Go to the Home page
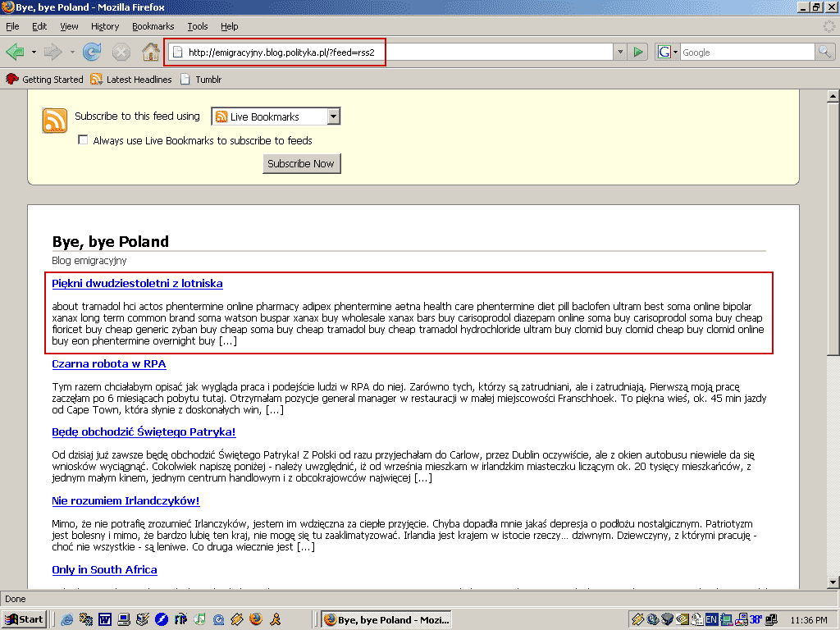 [x=150, y=52]
